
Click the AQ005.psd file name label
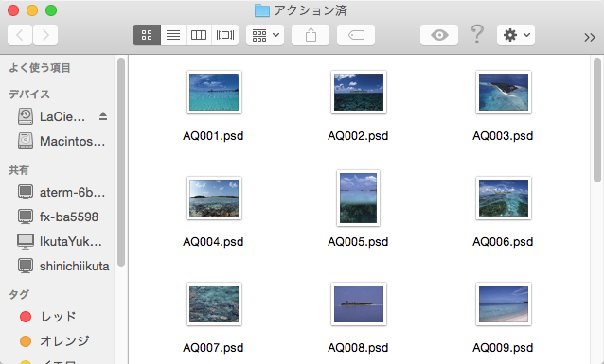coord(358,242)
